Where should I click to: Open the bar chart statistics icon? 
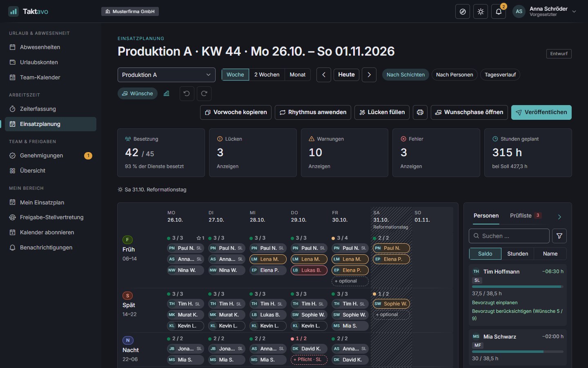[167, 94]
